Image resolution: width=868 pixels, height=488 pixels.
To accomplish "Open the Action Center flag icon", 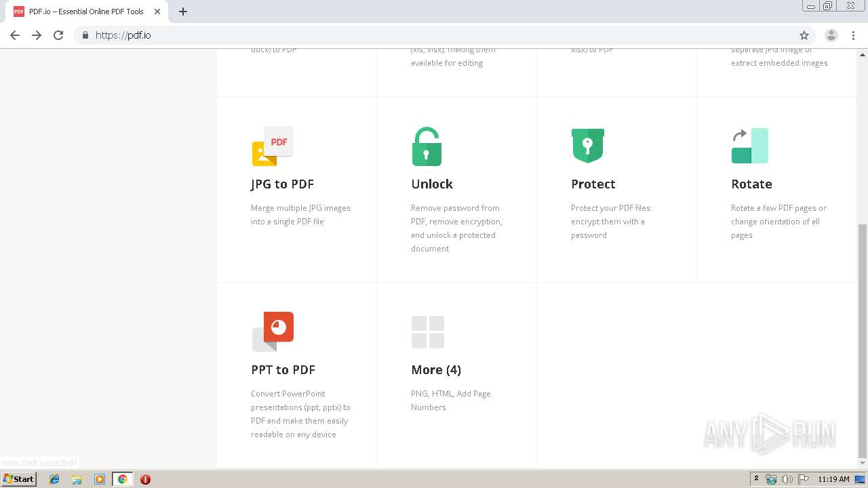I will pos(803,479).
